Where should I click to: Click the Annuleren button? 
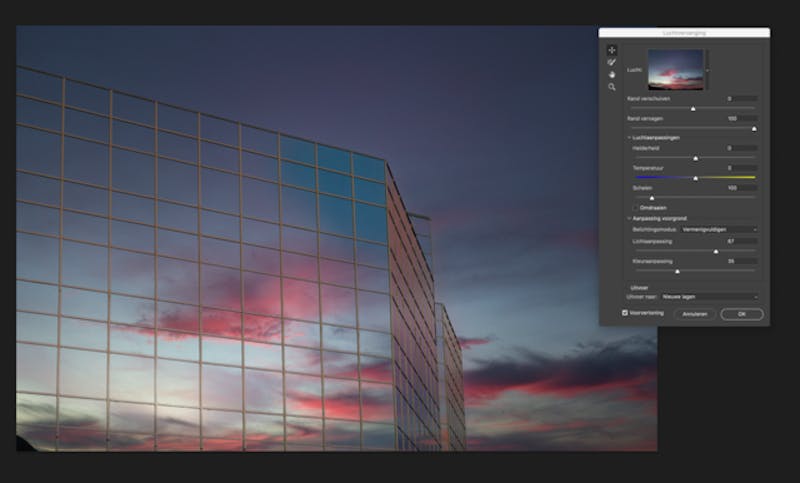coord(695,314)
